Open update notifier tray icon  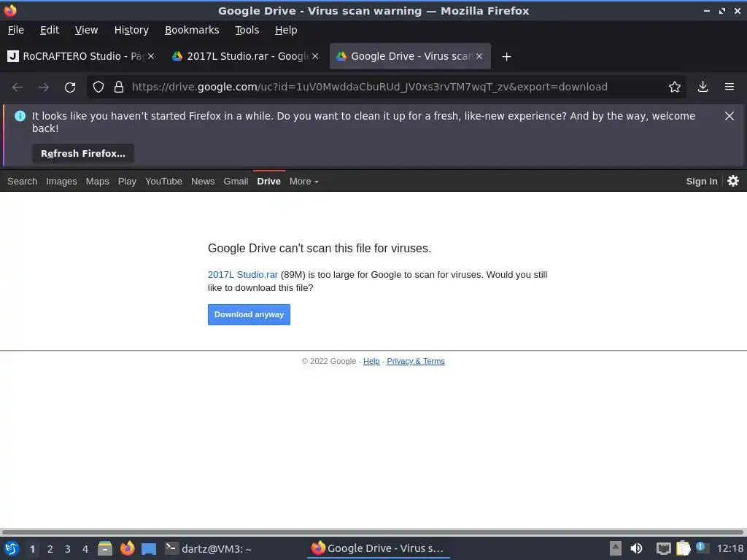pos(702,548)
